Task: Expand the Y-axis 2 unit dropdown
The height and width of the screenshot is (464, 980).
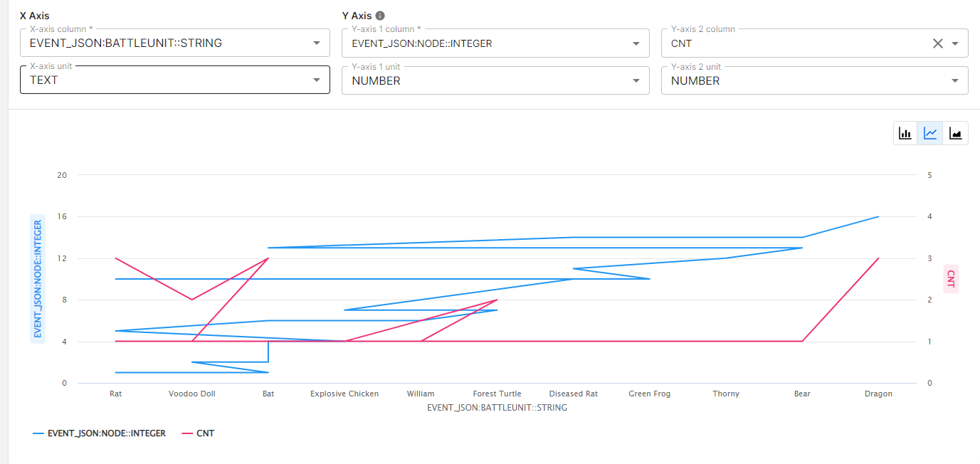Action: (955, 81)
